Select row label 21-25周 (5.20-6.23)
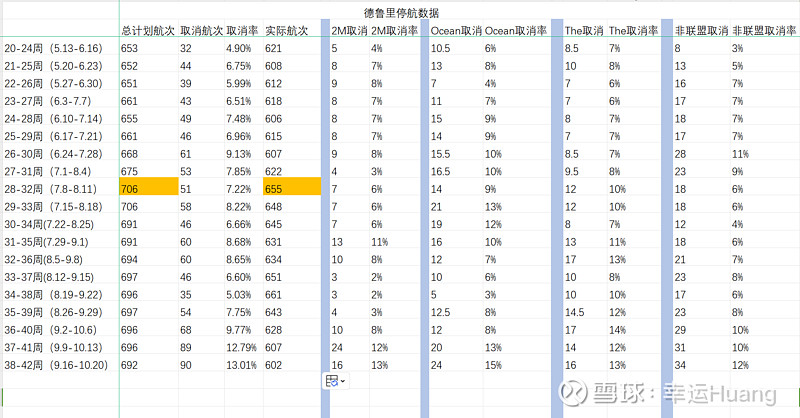Viewport: 800px width, 418px height. point(54,66)
